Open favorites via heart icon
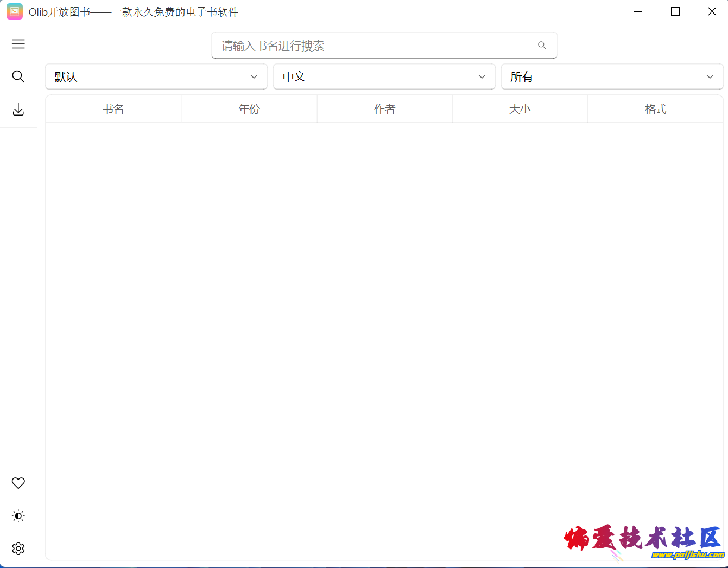The image size is (728, 568). (x=18, y=483)
